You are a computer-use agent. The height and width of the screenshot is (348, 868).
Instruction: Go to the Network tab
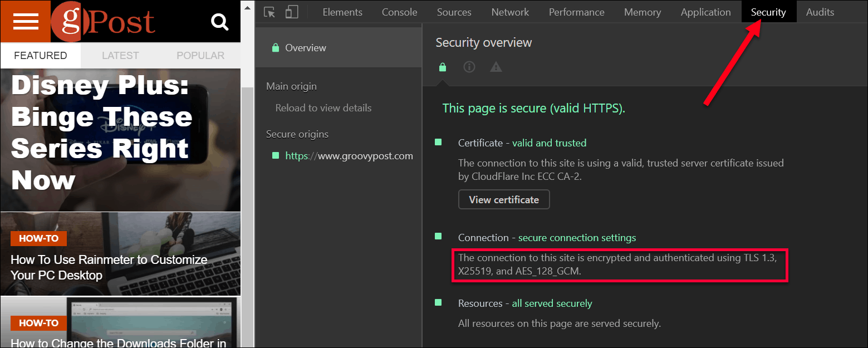point(510,12)
